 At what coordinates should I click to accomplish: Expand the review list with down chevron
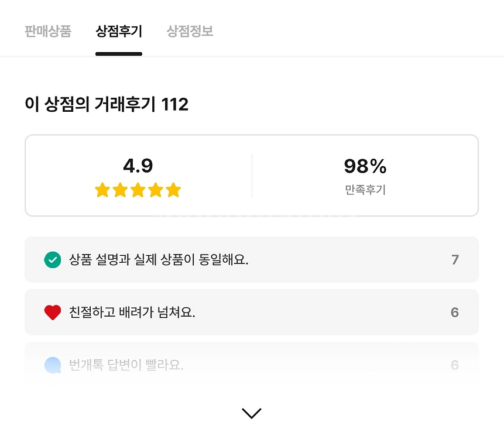[252, 413]
